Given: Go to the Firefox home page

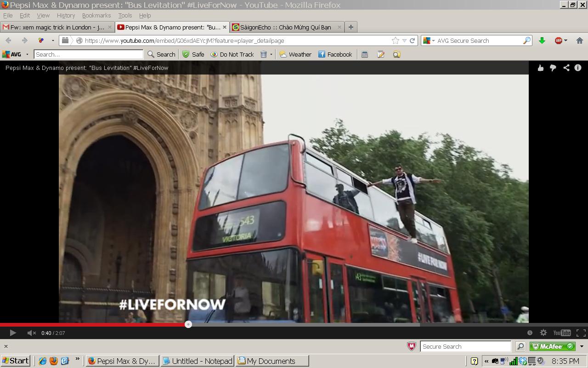Looking at the screenshot, I should [x=580, y=40].
